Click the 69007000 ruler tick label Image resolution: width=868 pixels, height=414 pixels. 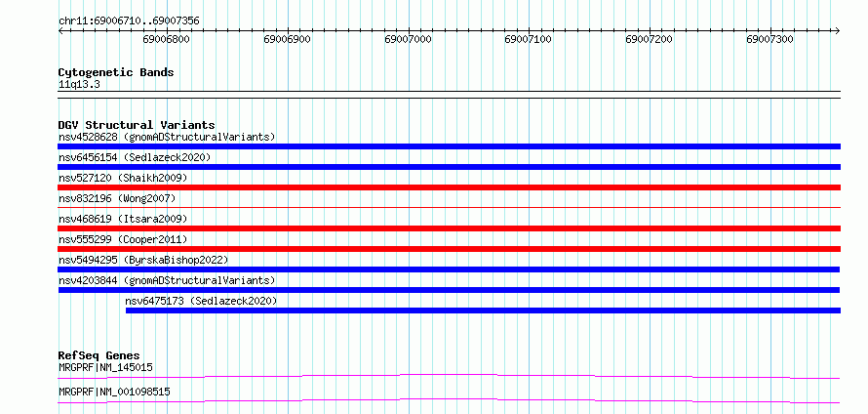[408, 39]
